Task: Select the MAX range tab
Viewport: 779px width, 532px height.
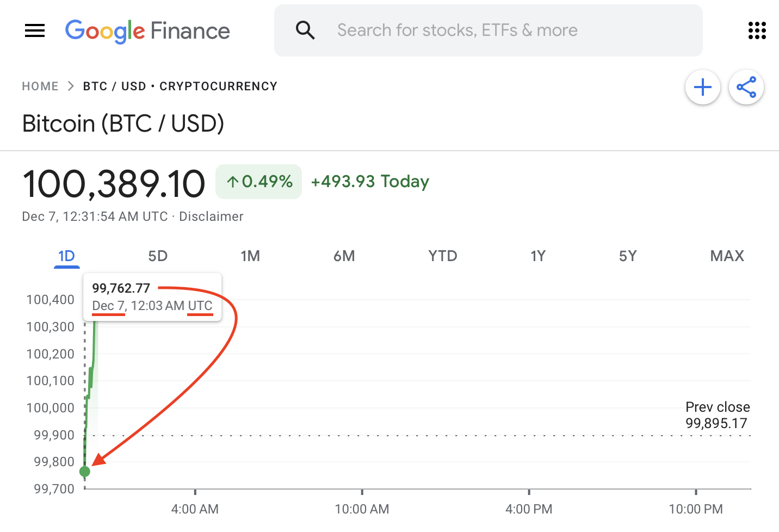Action: [x=727, y=256]
